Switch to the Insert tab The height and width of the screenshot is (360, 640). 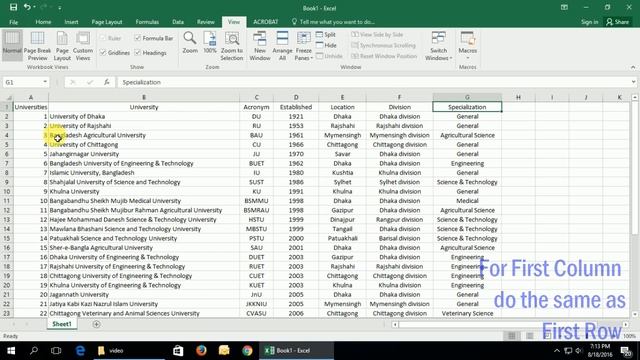[71, 22]
